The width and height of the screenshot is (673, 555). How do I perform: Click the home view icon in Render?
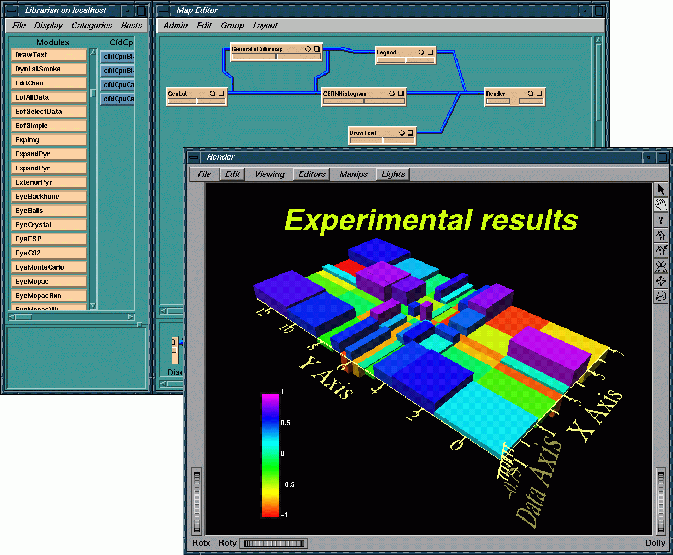coord(660,235)
